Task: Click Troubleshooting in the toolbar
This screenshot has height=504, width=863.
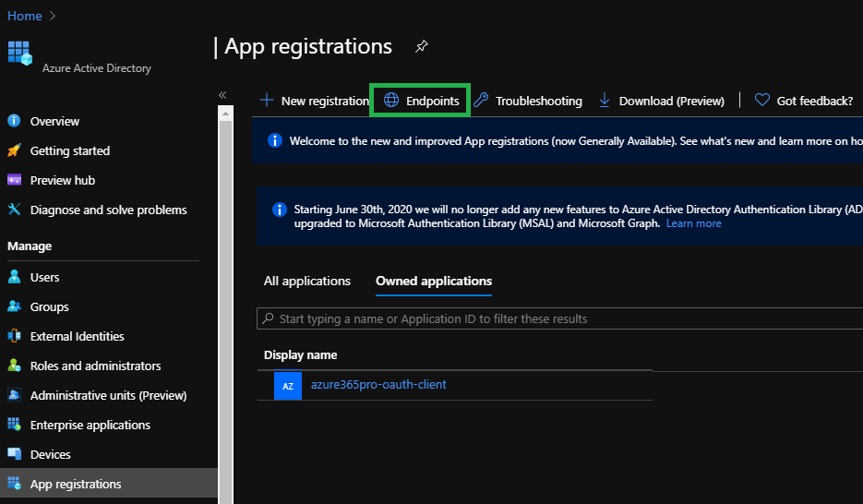Action: (539, 102)
